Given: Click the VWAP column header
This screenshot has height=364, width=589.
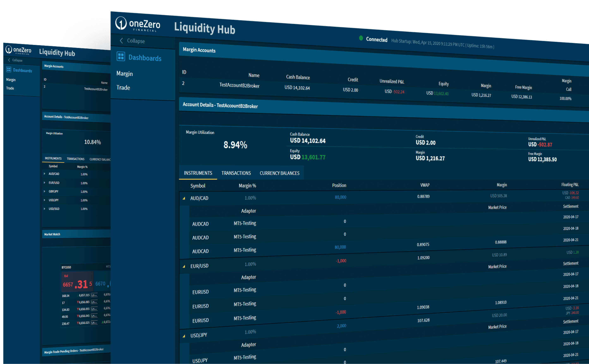Looking at the screenshot, I should (425, 185).
